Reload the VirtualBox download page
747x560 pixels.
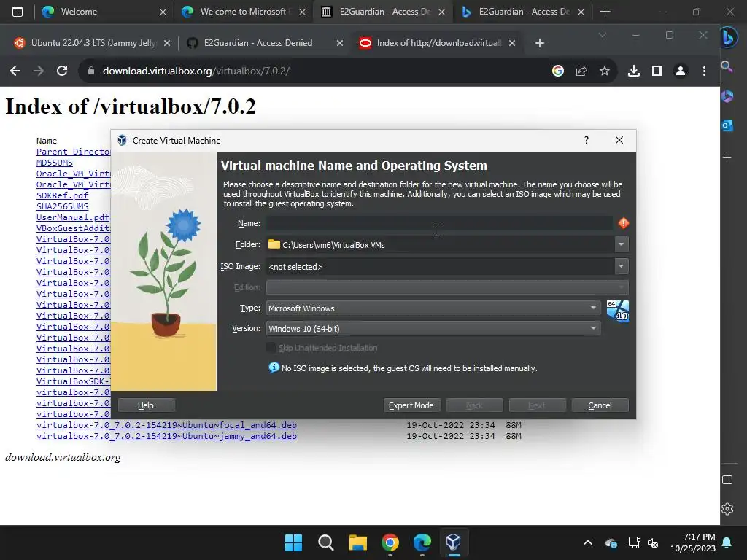(x=62, y=71)
